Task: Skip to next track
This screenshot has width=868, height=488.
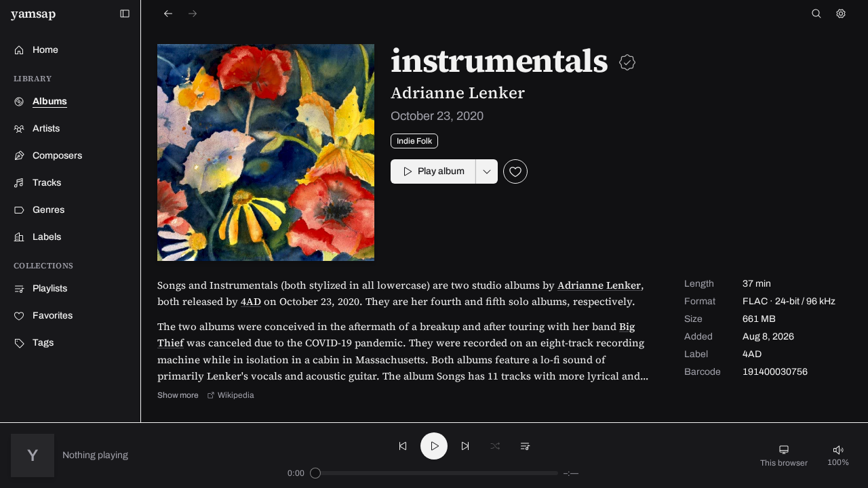Action: pyautogui.click(x=465, y=446)
